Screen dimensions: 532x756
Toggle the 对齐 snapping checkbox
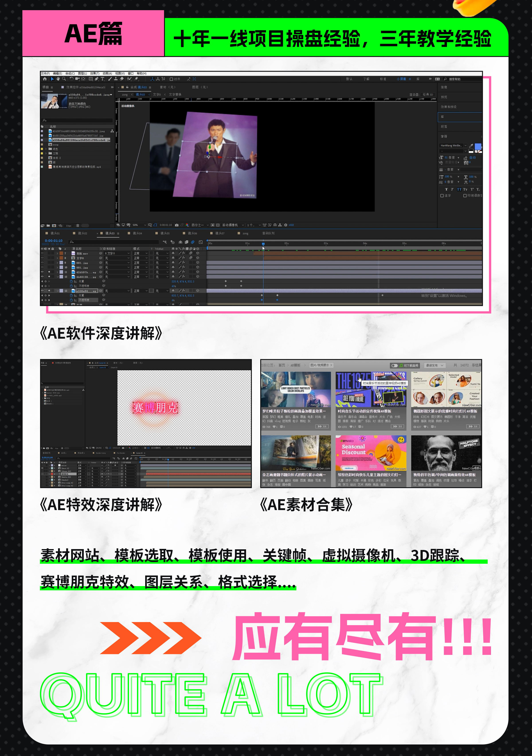point(171,79)
